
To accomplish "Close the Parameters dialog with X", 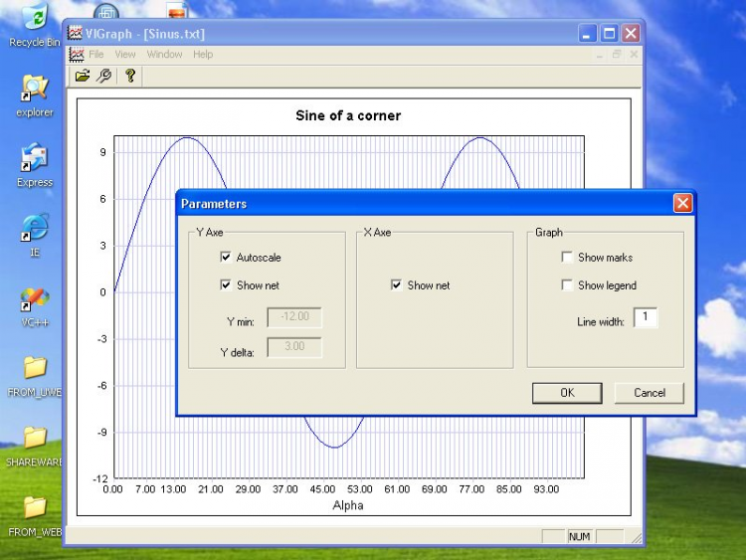I will click(682, 203).
